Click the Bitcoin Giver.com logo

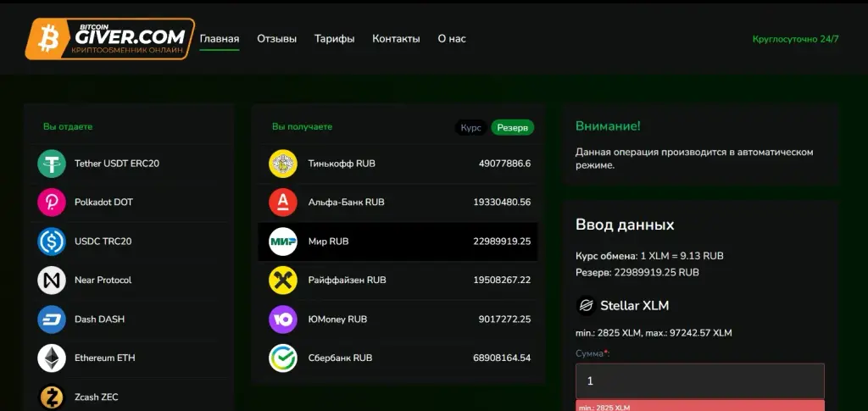point(109,39)
